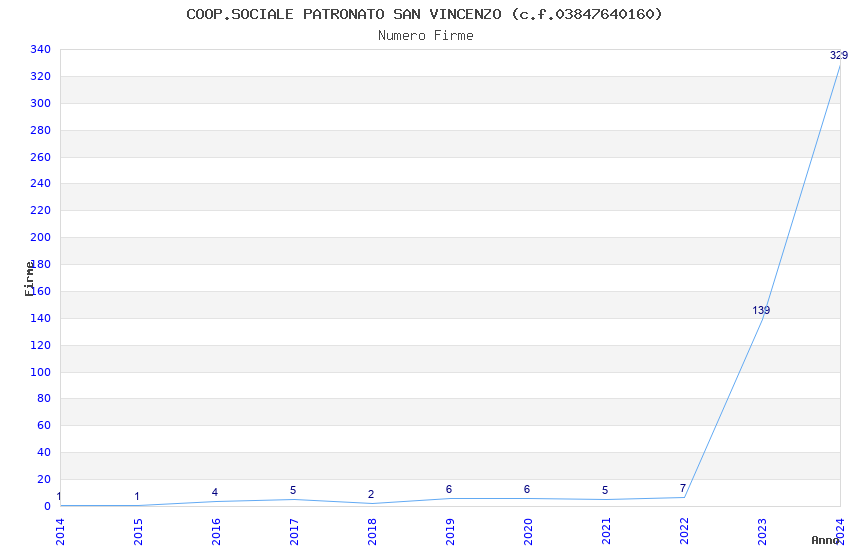Click the data label 5 above 2017
This screenshot has height=550, width=850.
(293, 490)
